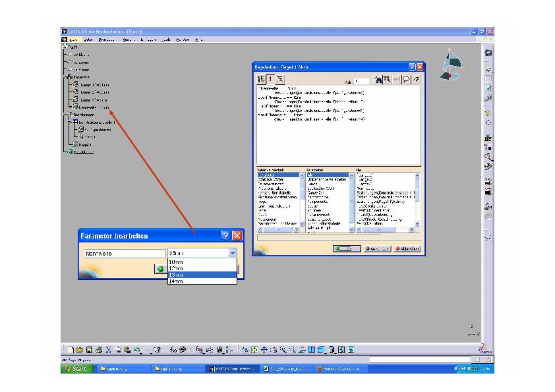
Task: Click Anwenden button in Regeleditor dialog
Action: coord(377,249)
